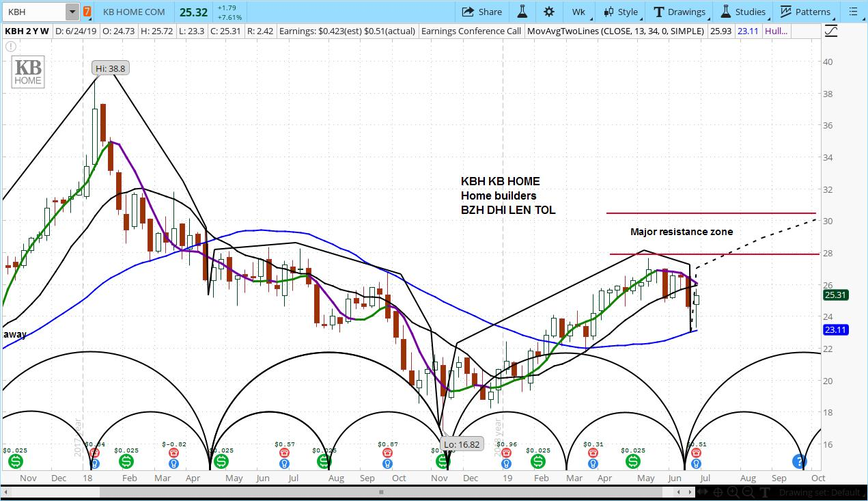Viewport: 868px width, 501px height.
Task: Open the hamburger list menu icon
Action: coord(853,12)
